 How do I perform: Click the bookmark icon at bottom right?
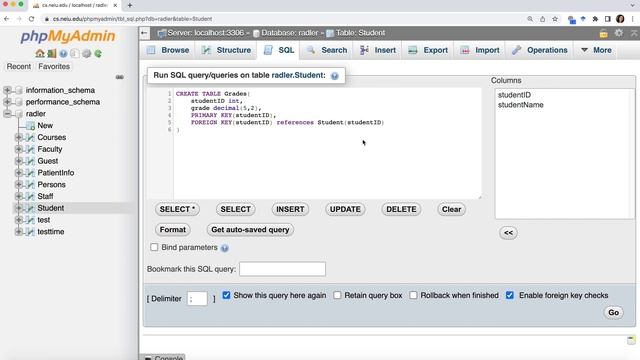(631, 340)
